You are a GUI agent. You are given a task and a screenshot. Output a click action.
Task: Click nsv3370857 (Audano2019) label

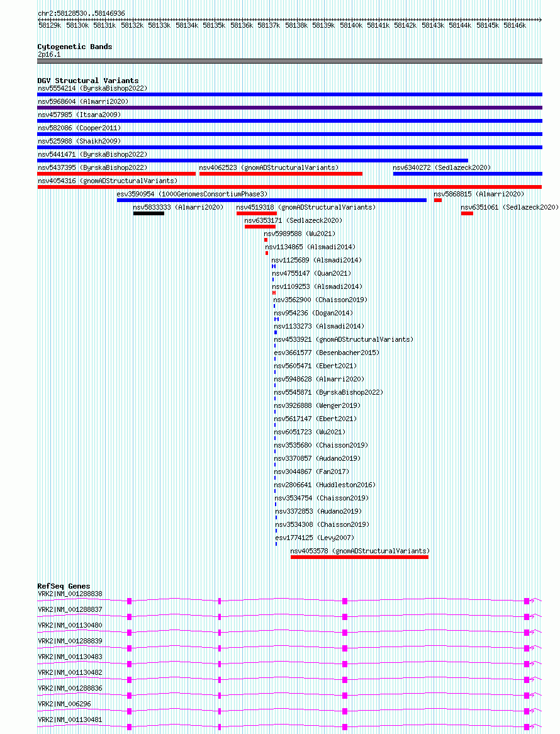click(x=317, y=458)
